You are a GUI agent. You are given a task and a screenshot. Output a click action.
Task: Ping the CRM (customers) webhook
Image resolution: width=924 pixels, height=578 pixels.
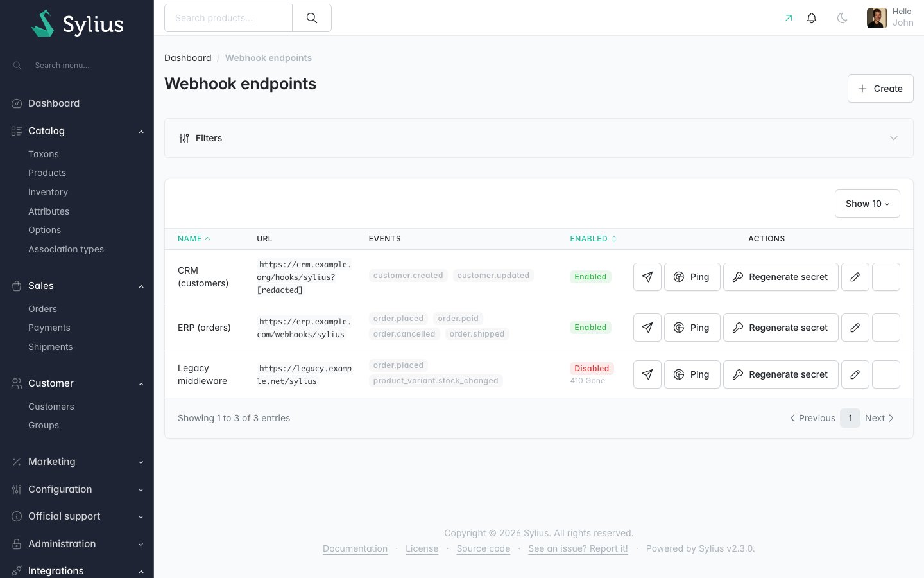tap(692, 277)
